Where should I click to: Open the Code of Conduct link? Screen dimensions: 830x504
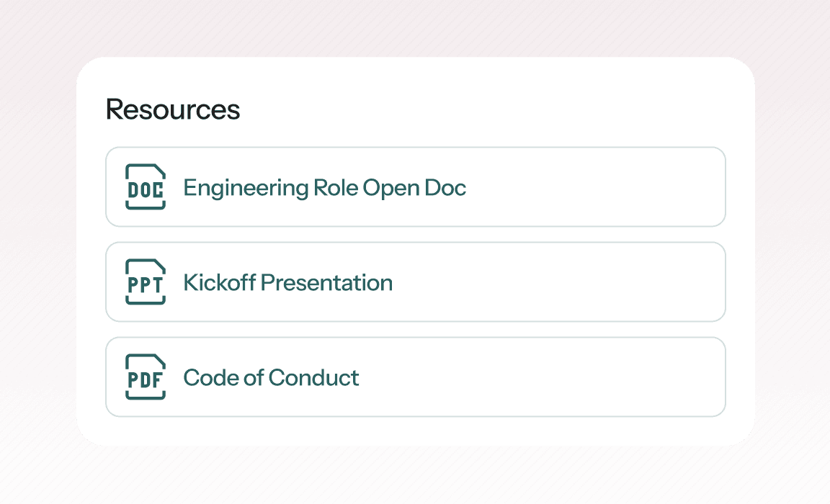[x=271, y=377]
